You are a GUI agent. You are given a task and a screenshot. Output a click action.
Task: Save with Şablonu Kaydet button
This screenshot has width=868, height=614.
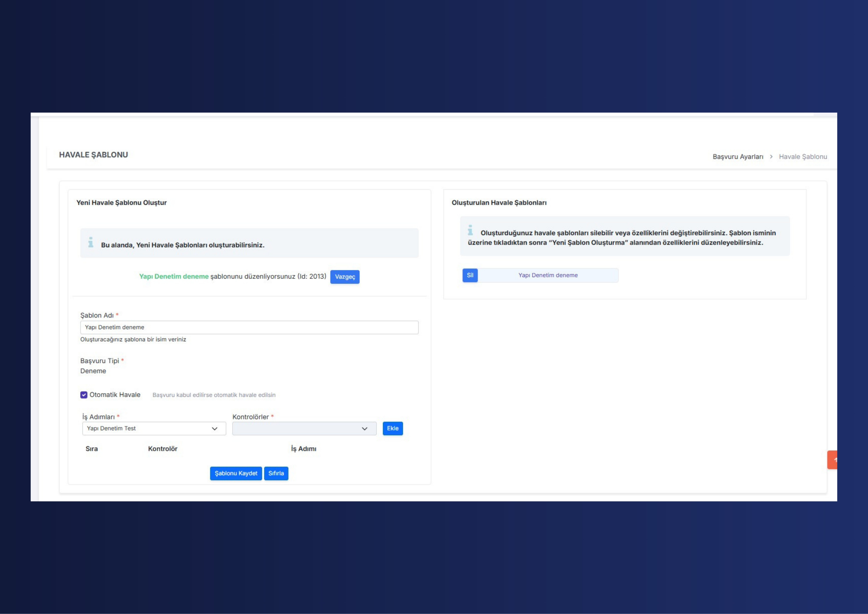[x=236, y=474]
